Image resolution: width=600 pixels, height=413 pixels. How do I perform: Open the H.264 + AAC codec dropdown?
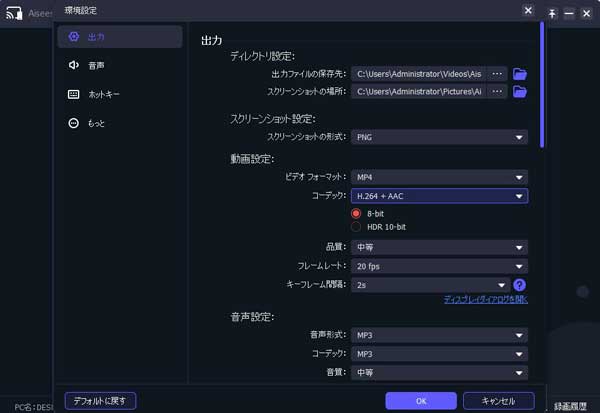[441, 196]
